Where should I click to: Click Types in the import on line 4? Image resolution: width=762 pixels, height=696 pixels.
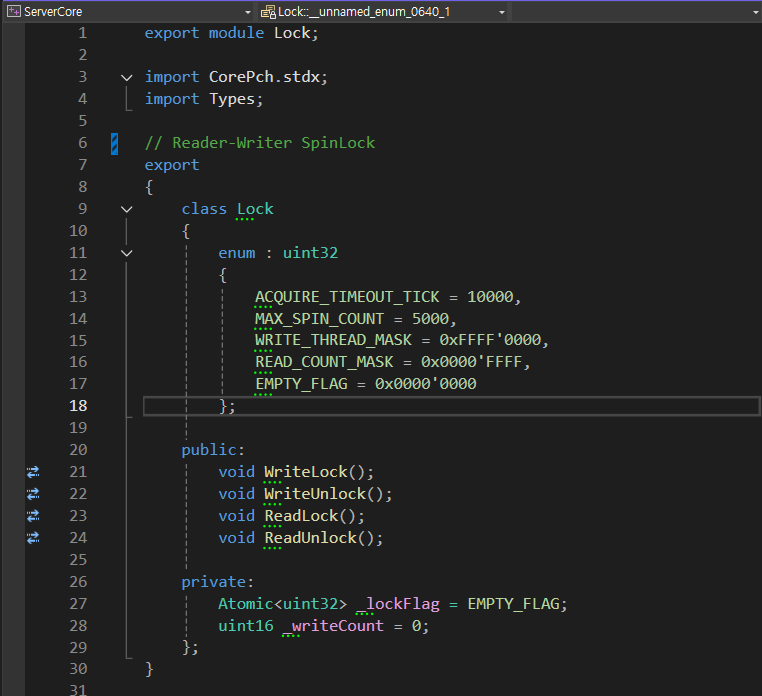tap(232, 99)
